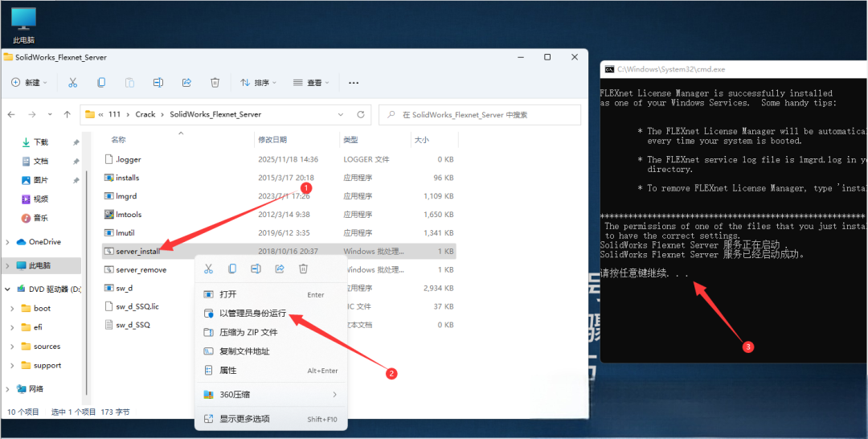The image size is (868, 439).
Task: Open the 排序 sort dropdown
Action: click(x=259, y=83)
